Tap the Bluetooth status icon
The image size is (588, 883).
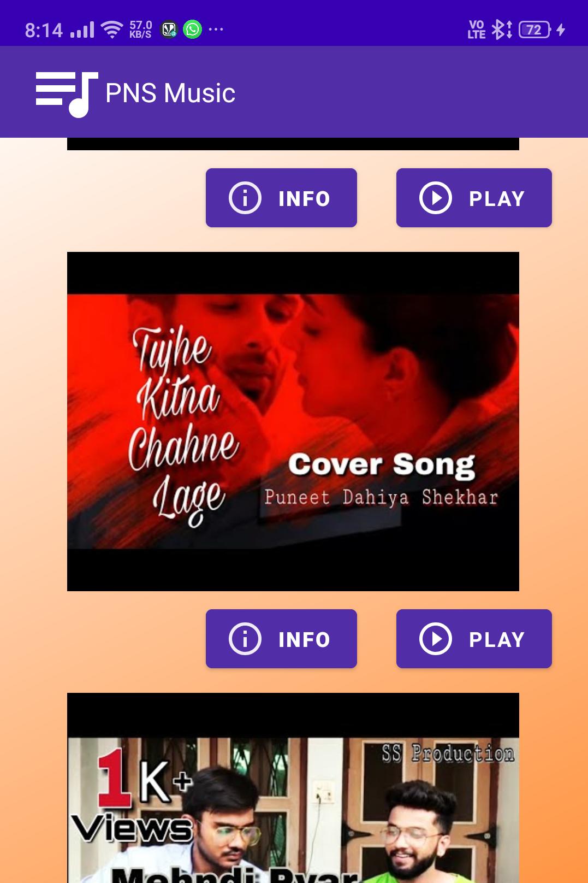(502, 30)
